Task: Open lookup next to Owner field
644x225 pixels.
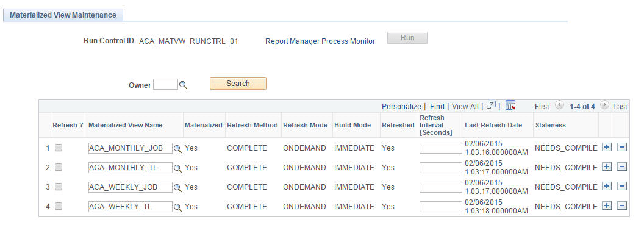Action: click(x=183, y=85)
